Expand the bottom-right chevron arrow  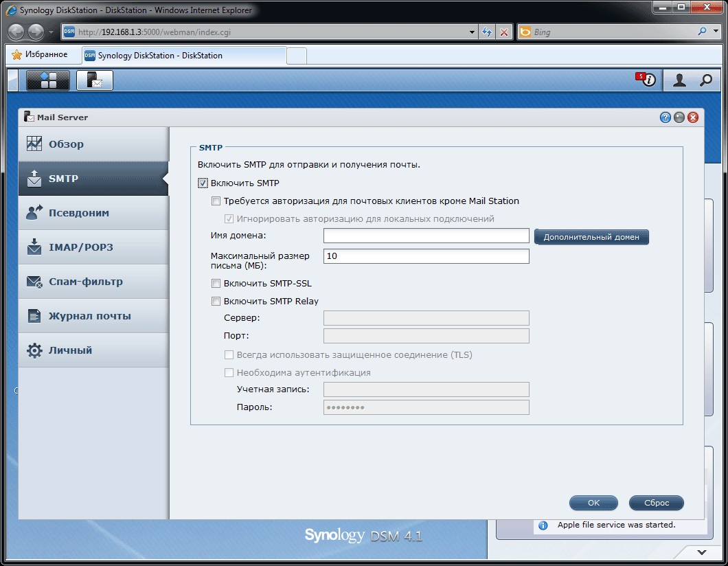[702, 552]
